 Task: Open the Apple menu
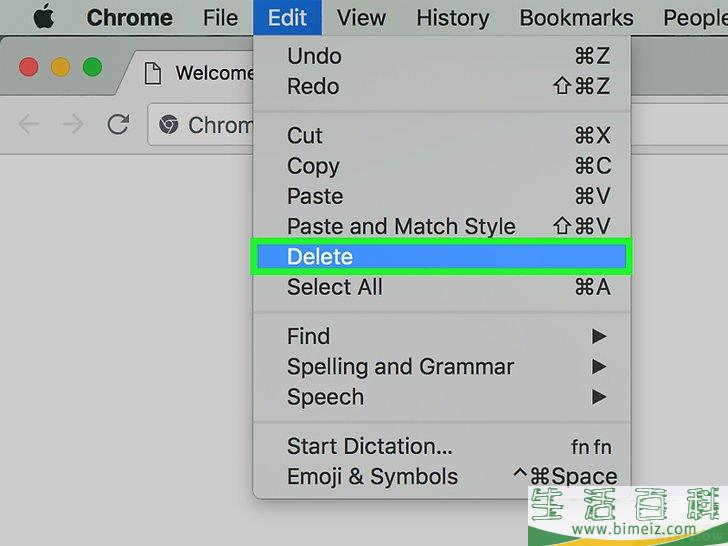44,17
